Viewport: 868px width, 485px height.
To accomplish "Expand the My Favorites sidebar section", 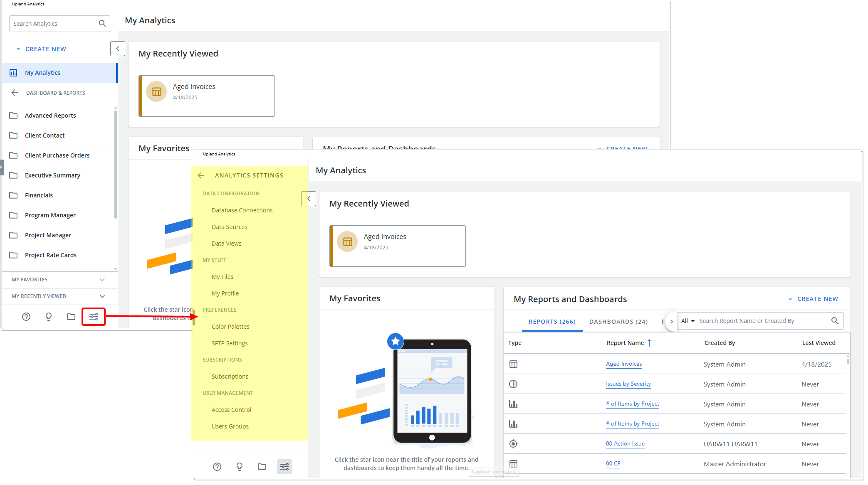I will click(x=102, y=280).
